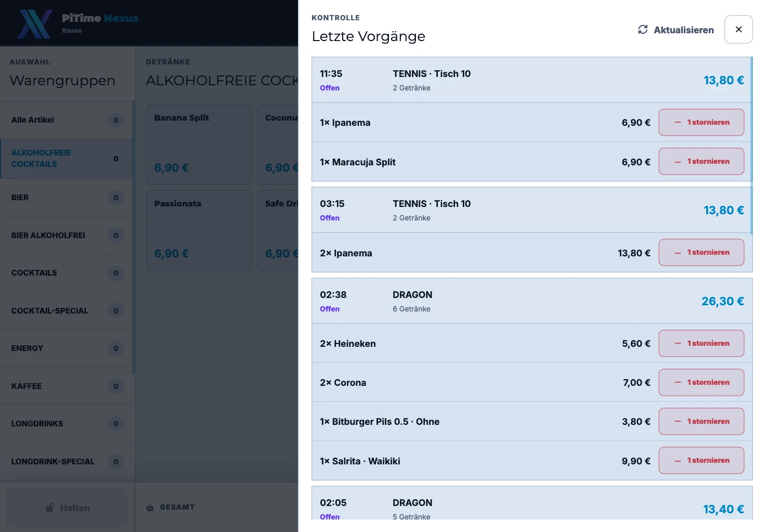This screenshot has width=766, height=532.
Task: Click the 13,80 € total of 11:35 order
Action: coord(723,80)
